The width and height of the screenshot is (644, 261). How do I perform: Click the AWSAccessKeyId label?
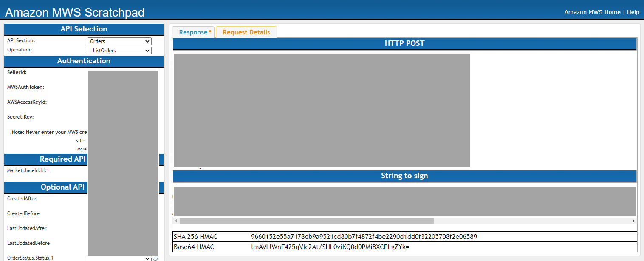pyautogui.click(x=27, y=102)
